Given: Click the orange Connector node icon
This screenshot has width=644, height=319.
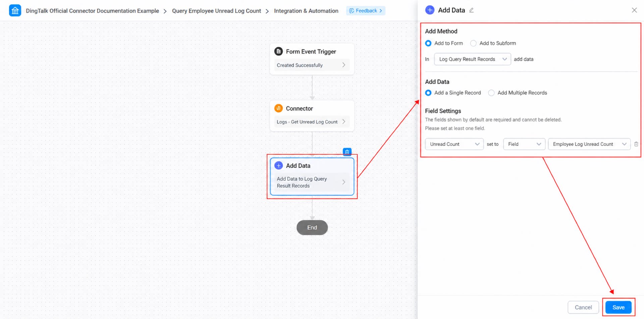Looking at the screenshot, I should click(x=278, y=108).
